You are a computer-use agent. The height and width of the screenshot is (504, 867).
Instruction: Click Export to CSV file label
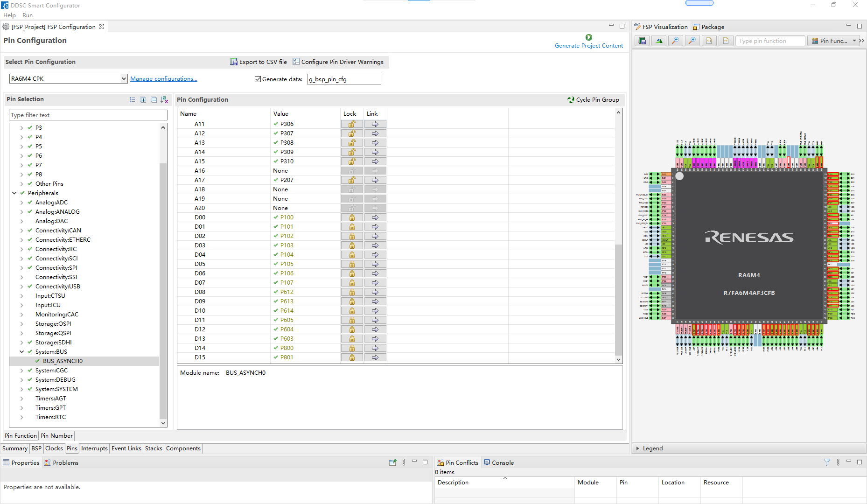tap(263, 62)
